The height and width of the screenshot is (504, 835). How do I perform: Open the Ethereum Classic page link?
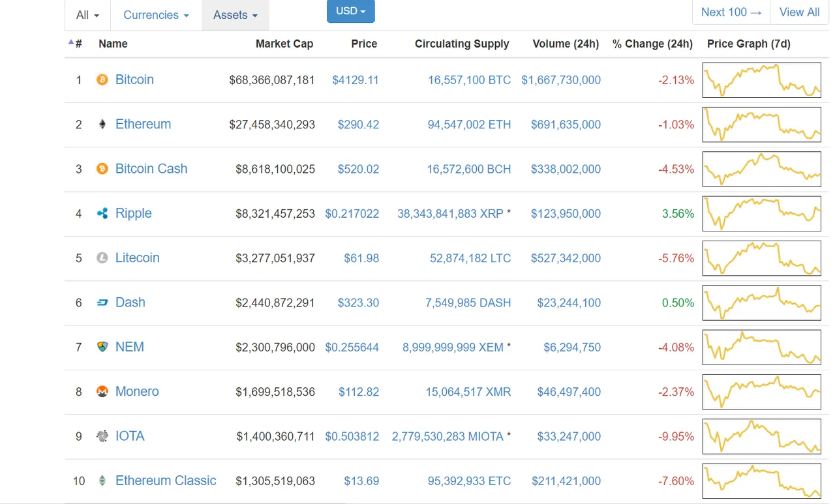tap(166, 481)
